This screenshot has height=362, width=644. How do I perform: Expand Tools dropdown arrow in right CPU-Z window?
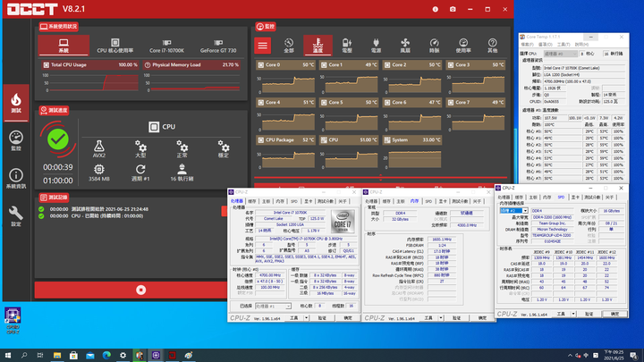pos(573,314)
